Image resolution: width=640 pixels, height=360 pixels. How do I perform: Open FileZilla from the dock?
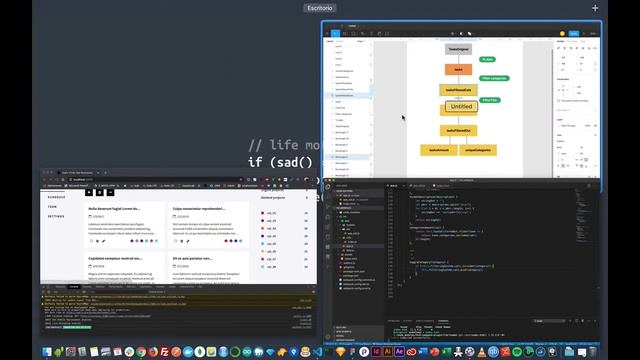(164, 351)
